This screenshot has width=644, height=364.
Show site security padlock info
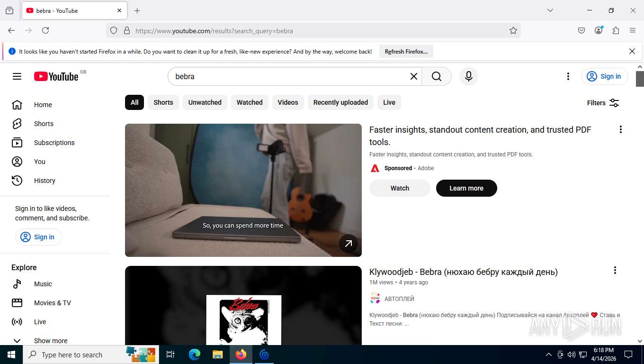126,30
